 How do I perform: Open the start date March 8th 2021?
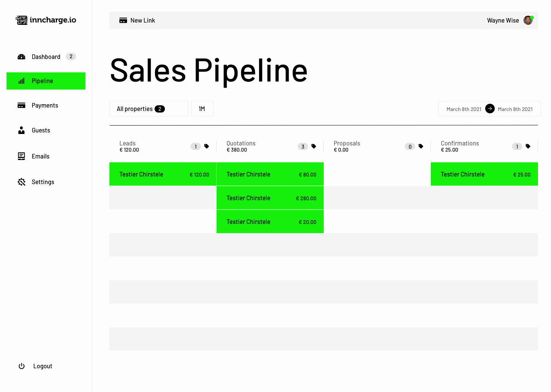click(x=464, y=109)
